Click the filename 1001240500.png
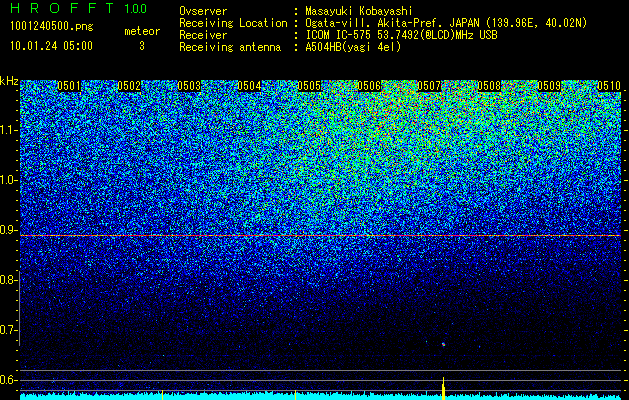 (52, 27)
